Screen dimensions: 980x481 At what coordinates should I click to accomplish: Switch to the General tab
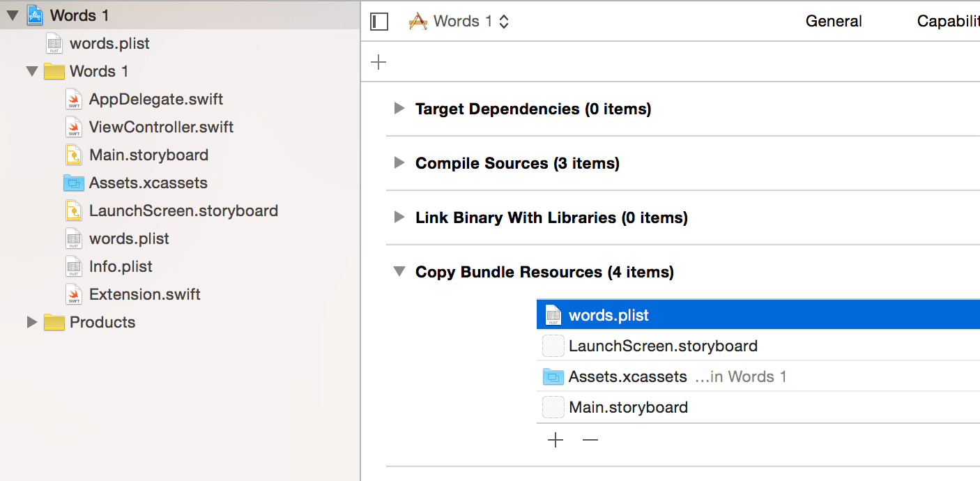point(834,21)
